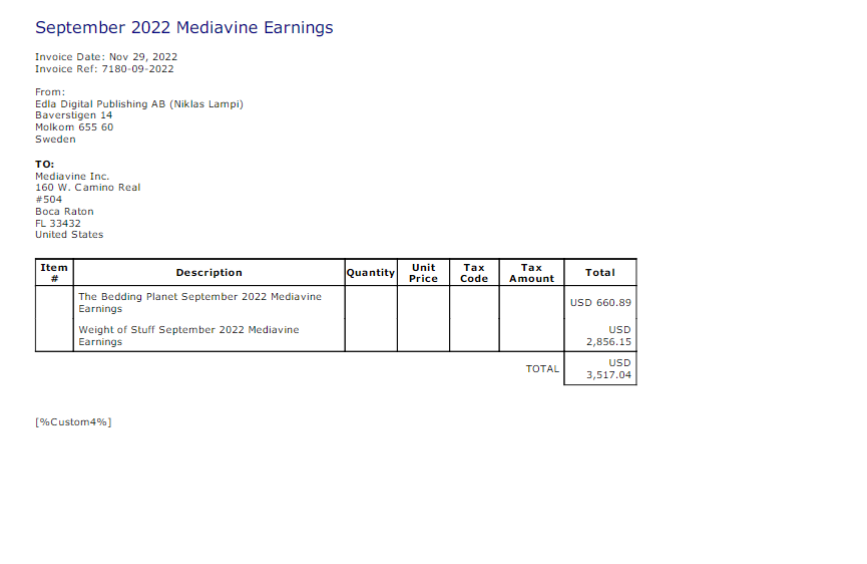This screenshot has width=867, height=564.
Task: Select the 'Invoice Date: Nov 29, 2022' line
Action: pyautogui.click(x=106, y=57)
